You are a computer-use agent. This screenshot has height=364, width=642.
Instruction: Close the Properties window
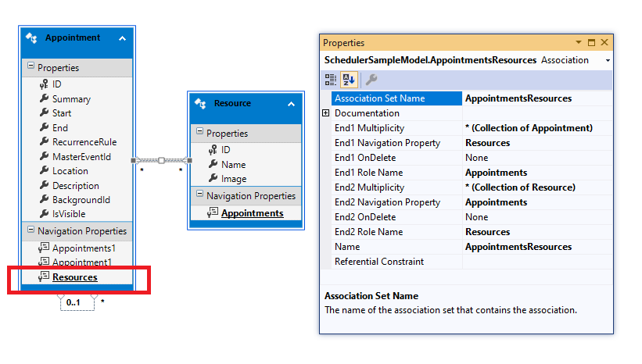(x=604, y=42)
